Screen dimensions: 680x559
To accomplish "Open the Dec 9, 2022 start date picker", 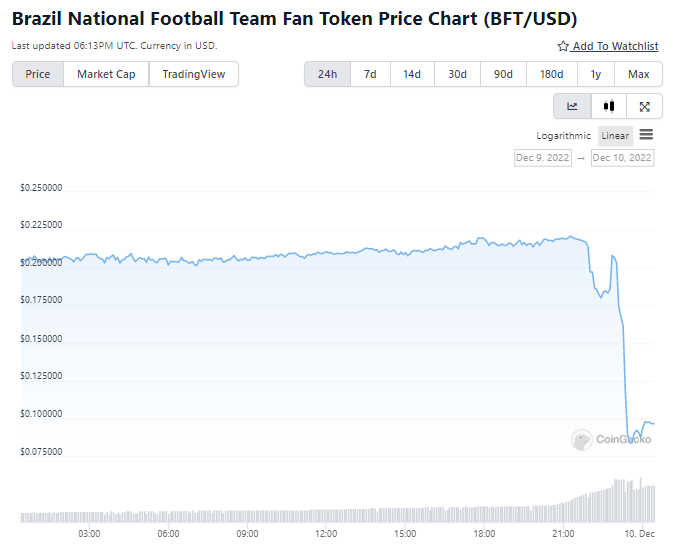I will [543, 158].
